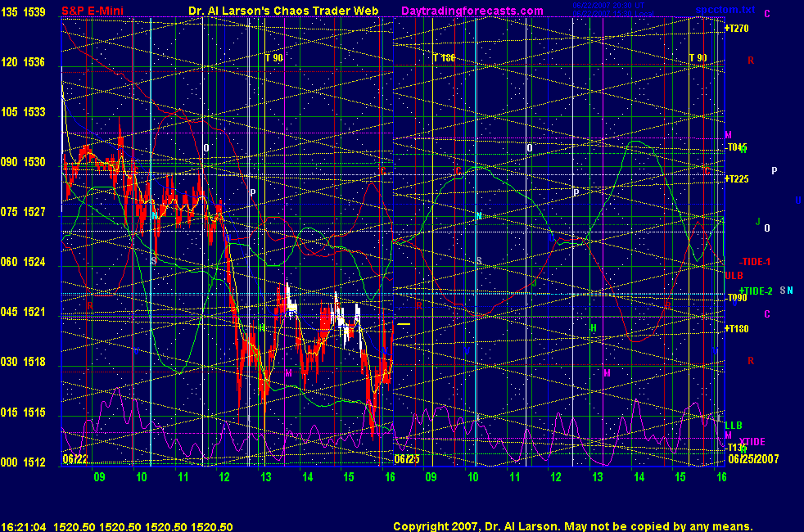This screenshot has height=532, width=804.
Task: Click the 06/22 session date label
Action: coord(75,459)
